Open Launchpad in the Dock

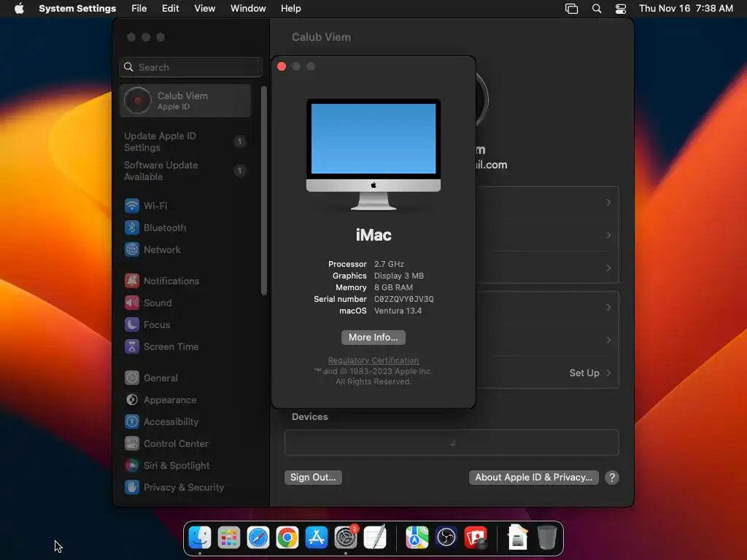[x=228, y=537]
